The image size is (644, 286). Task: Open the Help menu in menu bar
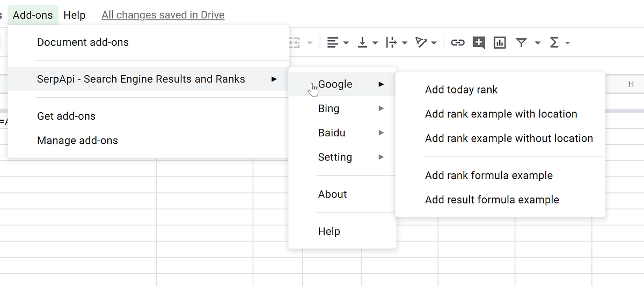[x=75, y=15]
